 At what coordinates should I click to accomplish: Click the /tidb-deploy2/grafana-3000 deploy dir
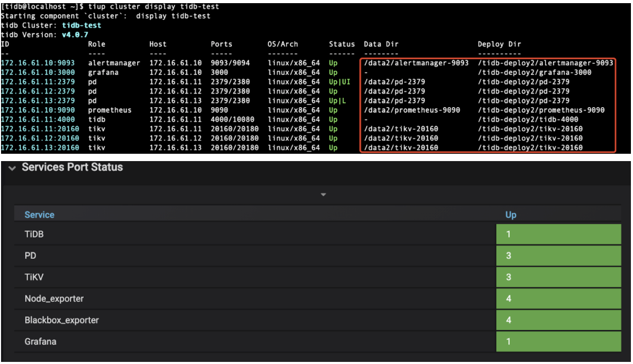535,72
